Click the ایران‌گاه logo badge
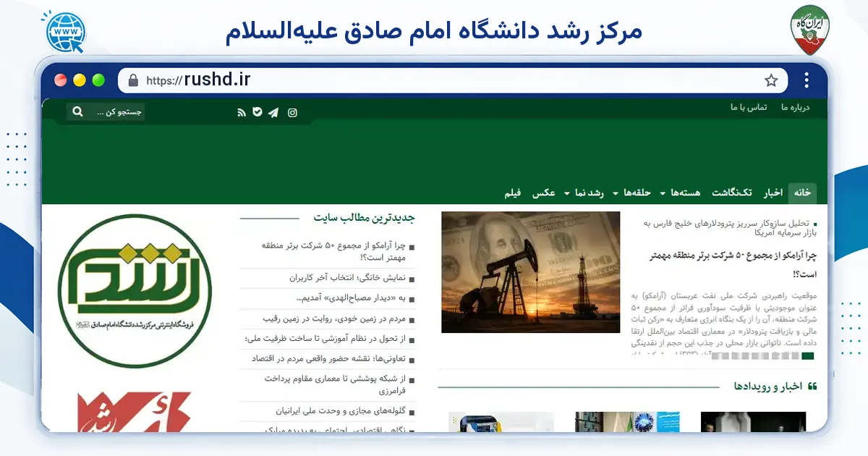Image resolution: width=868 pixels, height=456 pixels. coord(809,30)
